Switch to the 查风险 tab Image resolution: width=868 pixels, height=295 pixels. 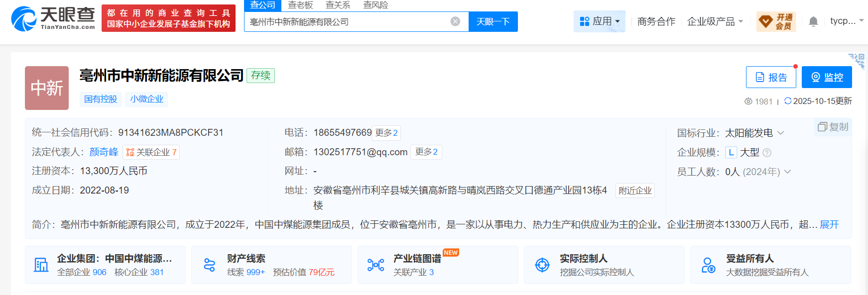click(x=375, y=5)
